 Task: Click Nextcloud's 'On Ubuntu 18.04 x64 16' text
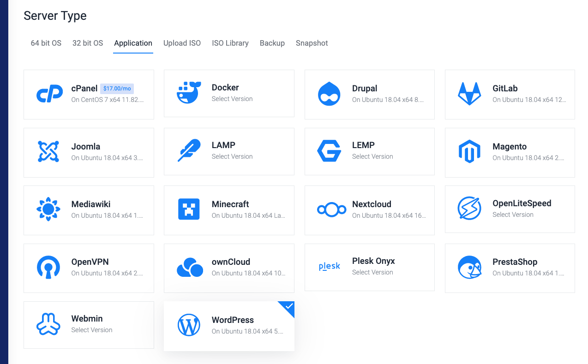(x=389, y=215)
